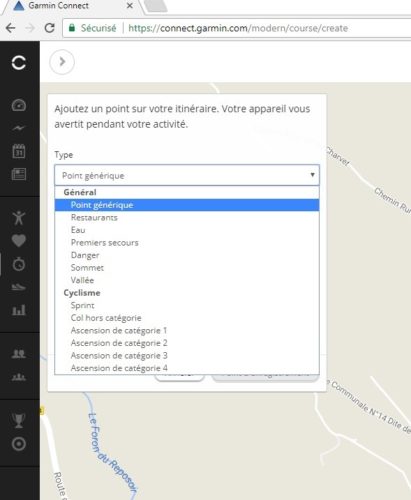The image size is (411, 500).
Task: Open the reports bar chart icon
Action: pos(19,310)
